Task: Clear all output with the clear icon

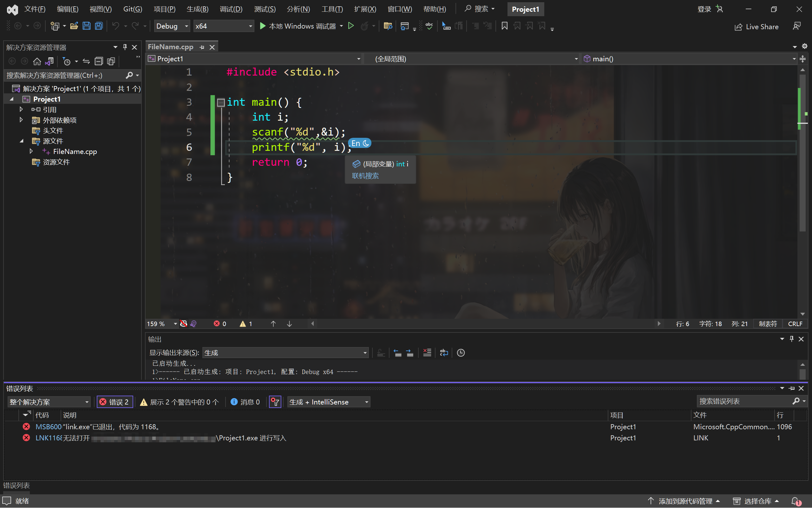Action: point(427,352)
